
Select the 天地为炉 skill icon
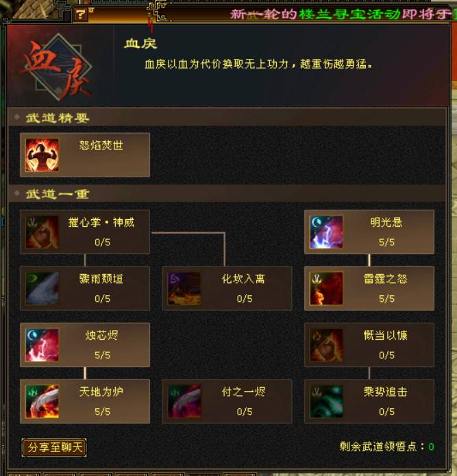(x=42, y=401)
